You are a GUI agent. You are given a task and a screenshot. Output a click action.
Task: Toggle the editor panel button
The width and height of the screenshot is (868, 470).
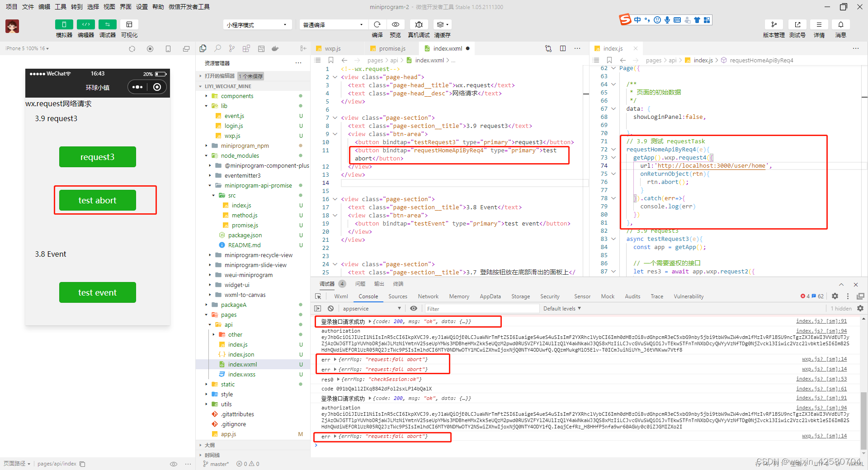tap(85, 24)
